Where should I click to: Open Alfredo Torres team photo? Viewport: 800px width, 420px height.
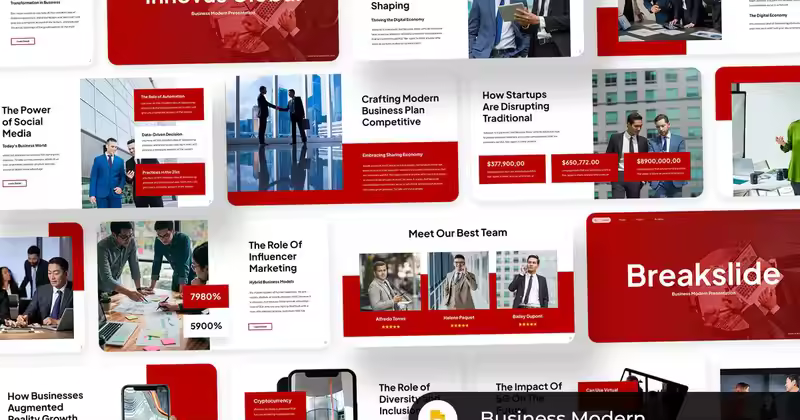tap(390, 282)
